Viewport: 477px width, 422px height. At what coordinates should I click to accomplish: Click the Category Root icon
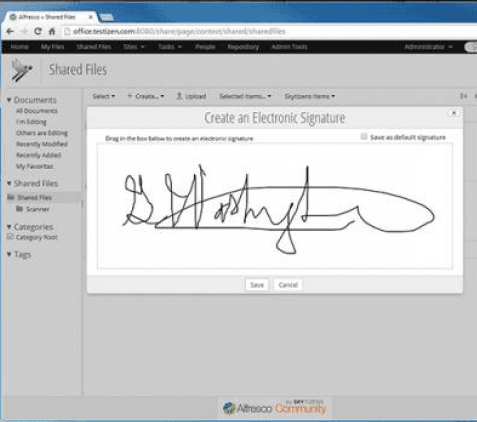point(10,237)
